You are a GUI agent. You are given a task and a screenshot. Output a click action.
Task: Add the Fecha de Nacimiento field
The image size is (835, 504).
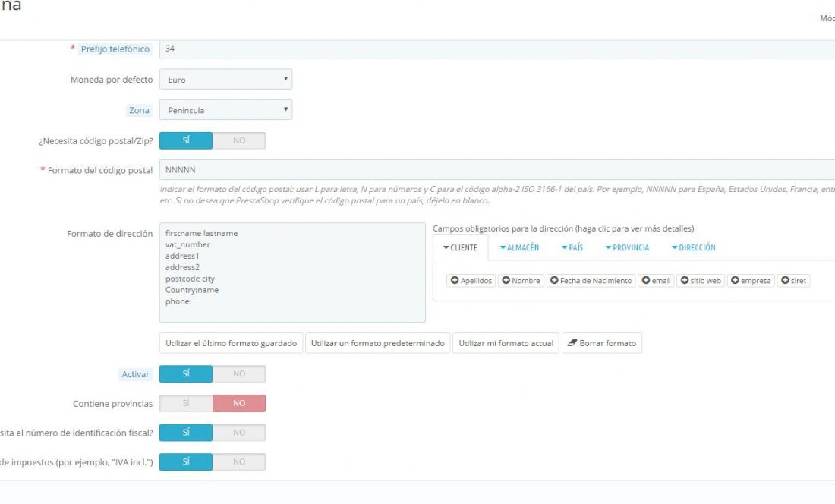coord(591,281)
